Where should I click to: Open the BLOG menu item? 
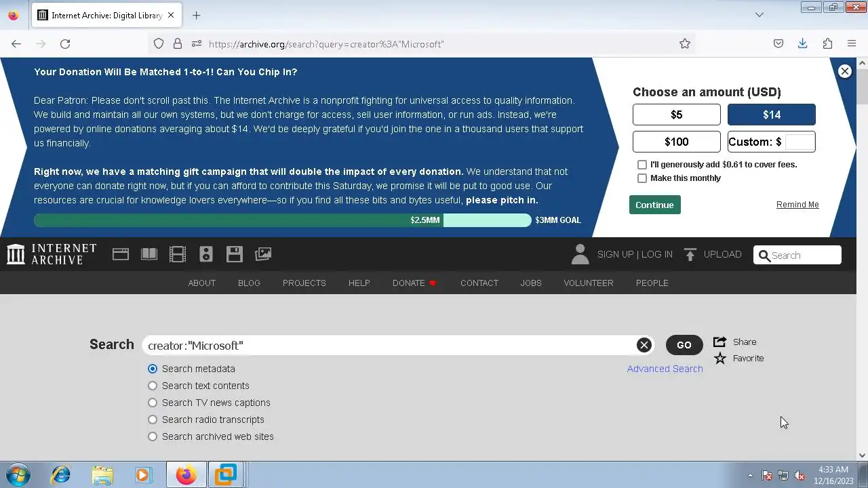coord(249,283)
